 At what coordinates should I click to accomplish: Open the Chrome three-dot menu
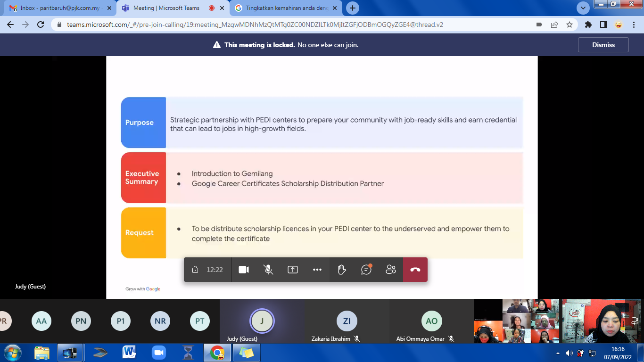click(x=634, y=25)
